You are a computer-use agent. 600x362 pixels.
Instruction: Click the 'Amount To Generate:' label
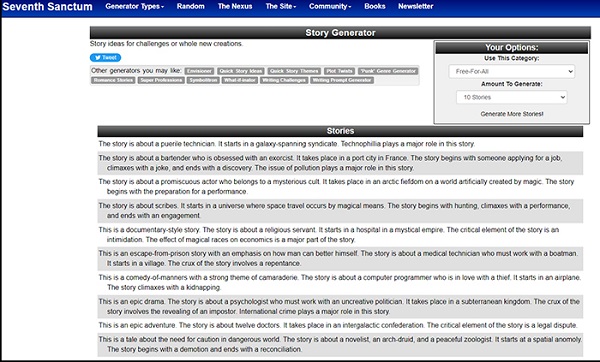pos(512,84)
